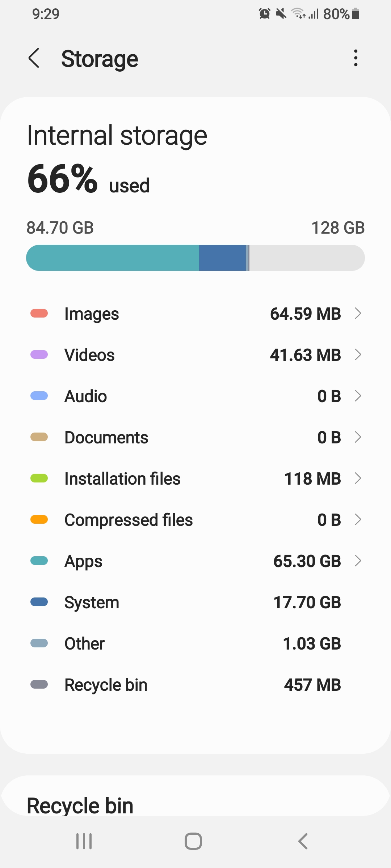Screen dimensions: 391x868
Task: Open the Documents category
Action: click(x=195, y=437)
